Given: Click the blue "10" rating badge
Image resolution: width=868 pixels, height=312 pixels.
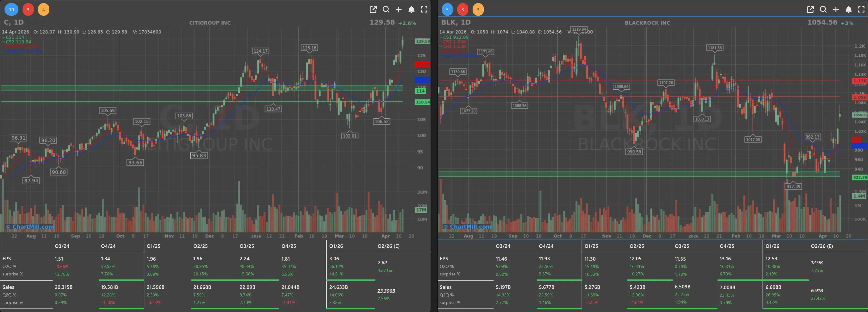Looking at the screenshot, I should click(11, 9).
